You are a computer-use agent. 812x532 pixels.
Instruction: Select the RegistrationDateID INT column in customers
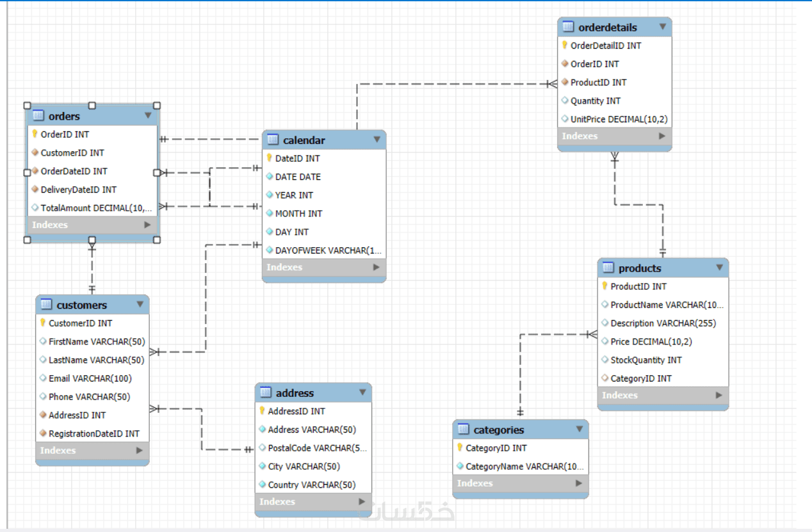coord(93,433)
